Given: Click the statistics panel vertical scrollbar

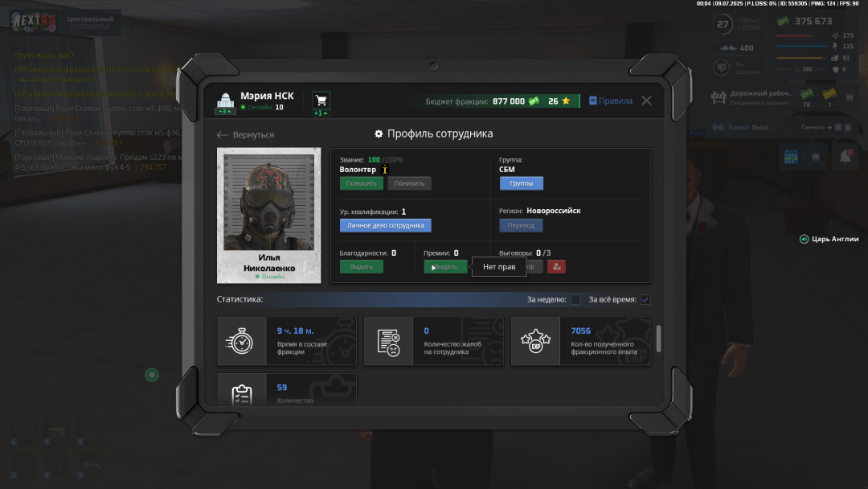Looking at the screenshot, I should (x=658, y=338).
